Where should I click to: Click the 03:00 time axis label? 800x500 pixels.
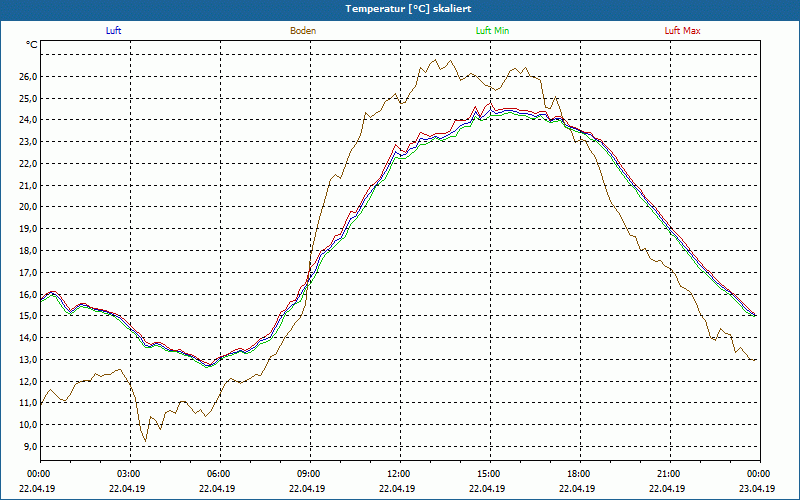128,474
